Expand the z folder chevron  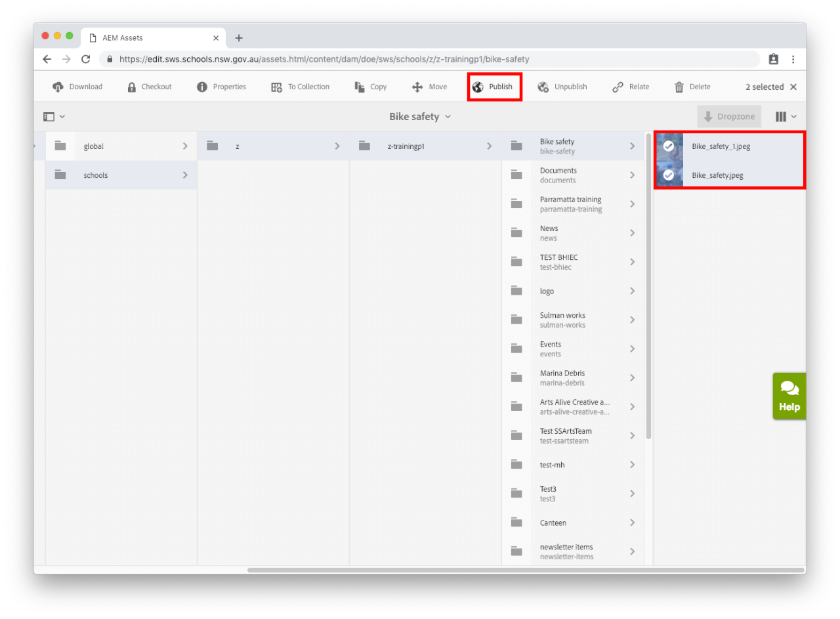(337, 146)
